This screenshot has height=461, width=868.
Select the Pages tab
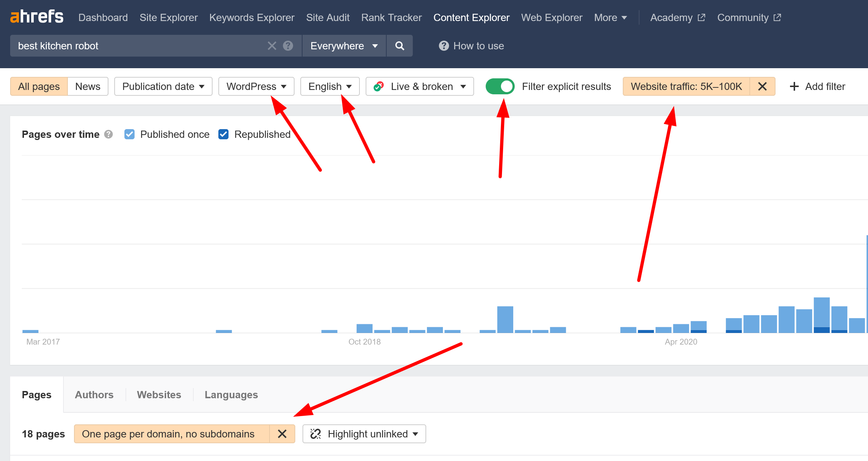[37, 395]
